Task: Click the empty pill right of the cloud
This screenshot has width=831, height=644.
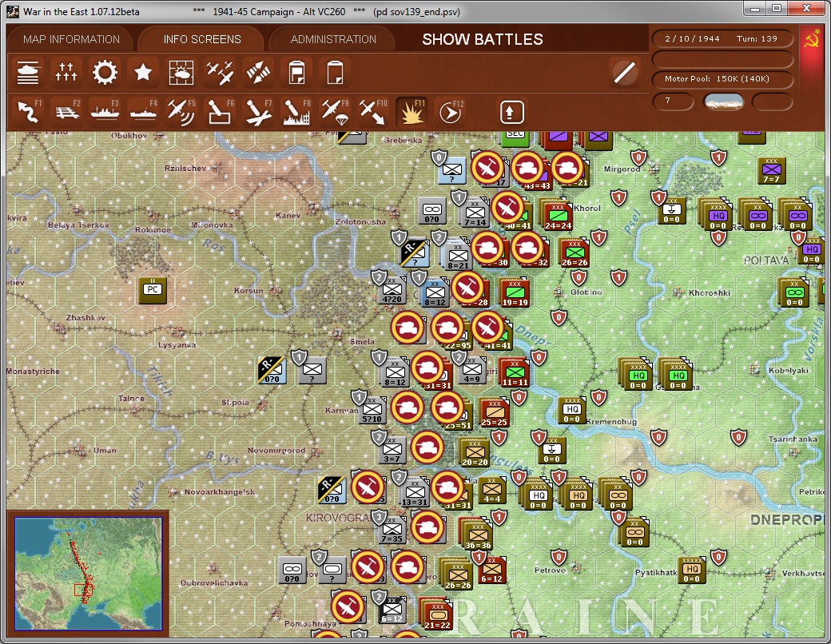Action: coord(772,101)
